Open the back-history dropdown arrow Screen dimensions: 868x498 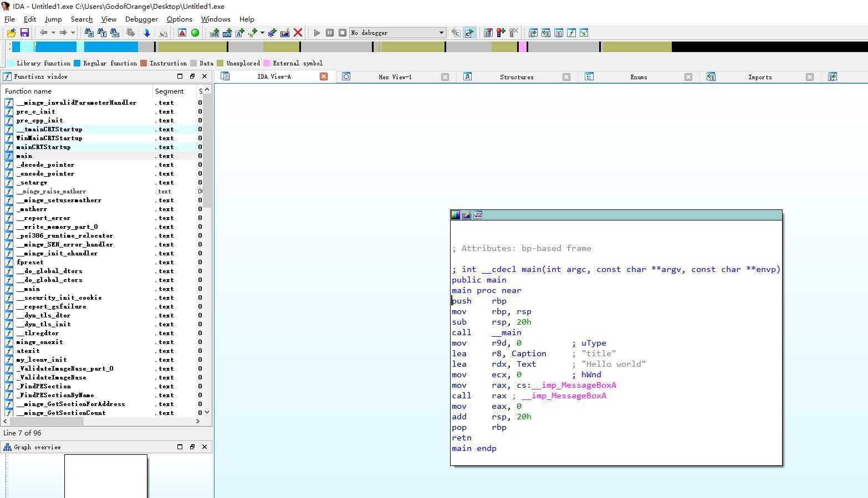tap(53, 33)
